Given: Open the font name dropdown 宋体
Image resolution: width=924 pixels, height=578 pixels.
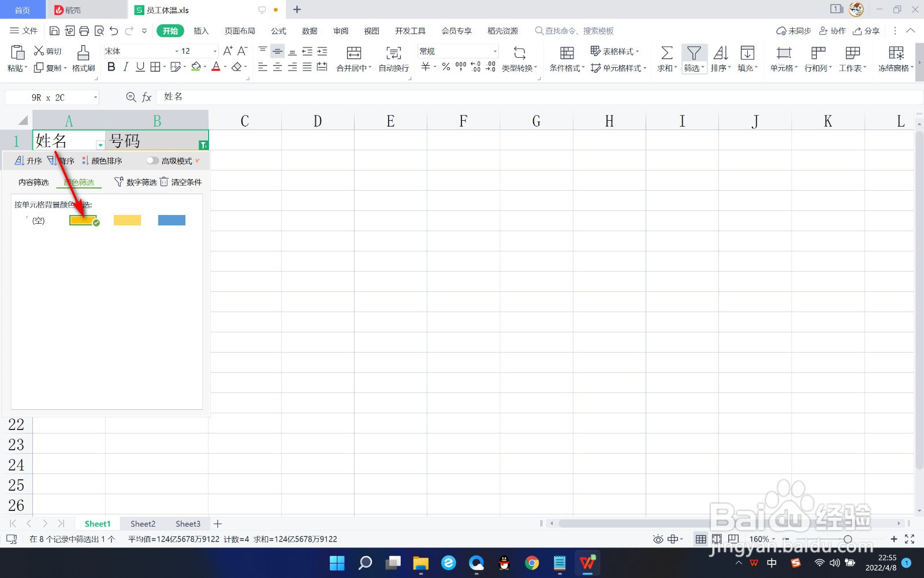Looking at the screenshot, I should coord(176,51).
